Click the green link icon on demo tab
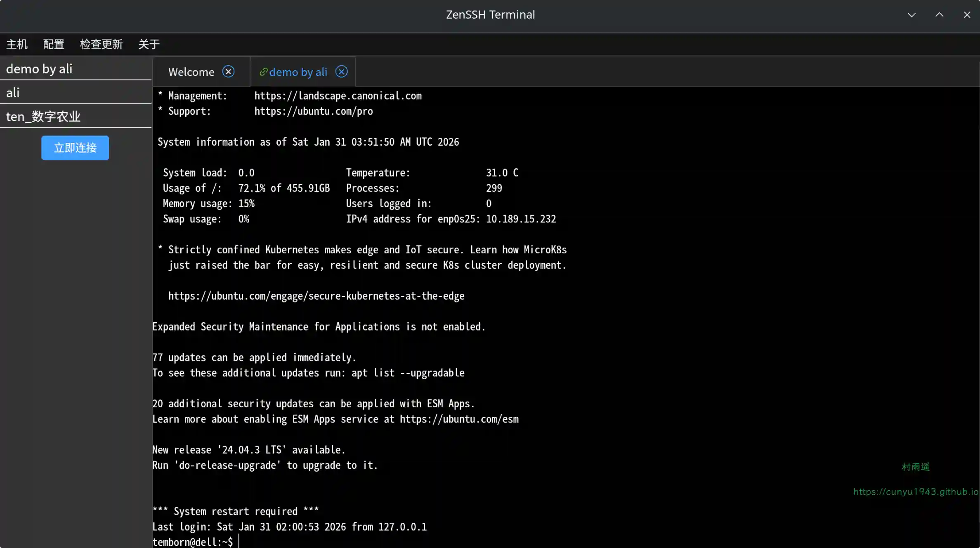 (x=263, y=72)
